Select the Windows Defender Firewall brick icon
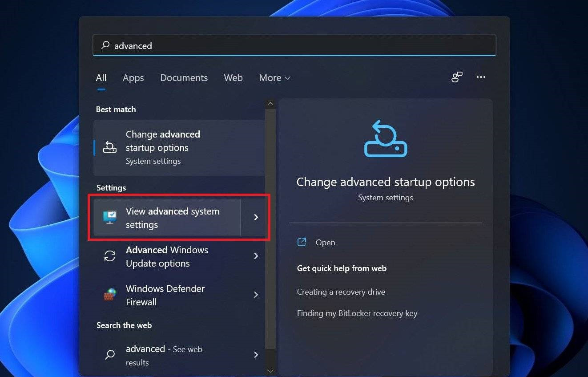 [x=109, y=295]
